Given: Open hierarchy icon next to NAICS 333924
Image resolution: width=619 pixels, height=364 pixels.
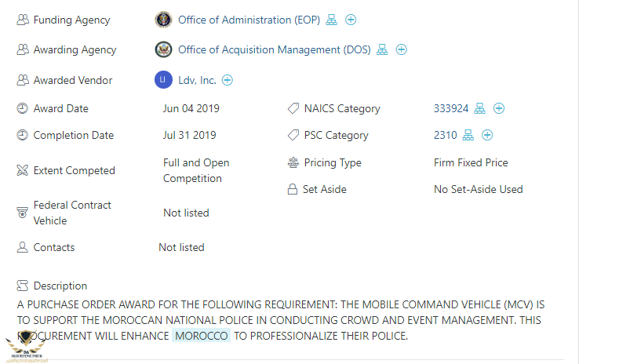Looking at the screenshot, I should (479, 108).
